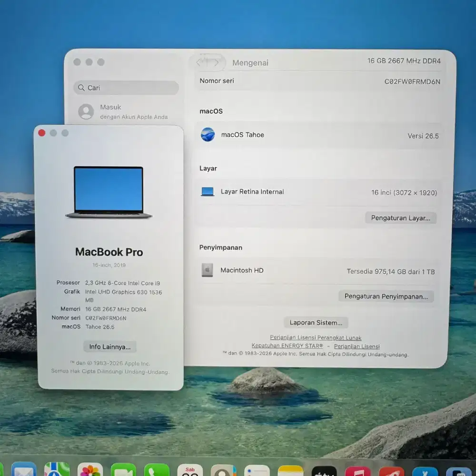Open Pengaturan Penyimpanan button
This screenshot has height=476, width=476.
tap(386, 296)
